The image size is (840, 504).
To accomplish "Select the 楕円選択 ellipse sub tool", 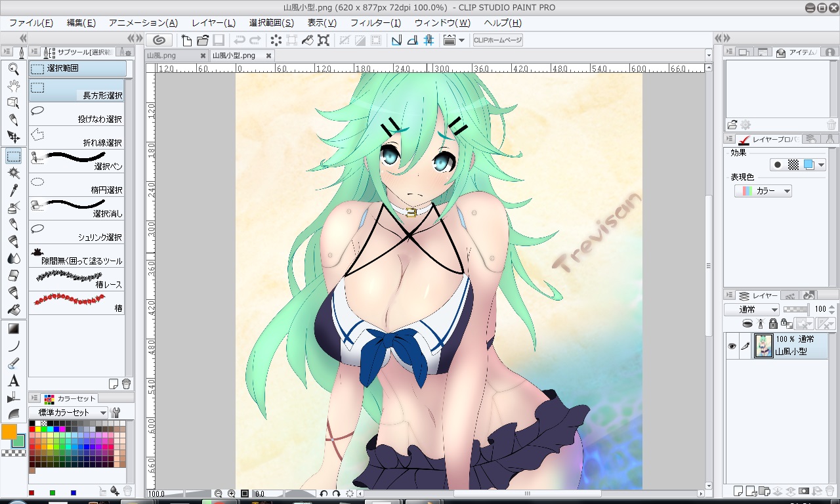I will click(x=77, y=185).
